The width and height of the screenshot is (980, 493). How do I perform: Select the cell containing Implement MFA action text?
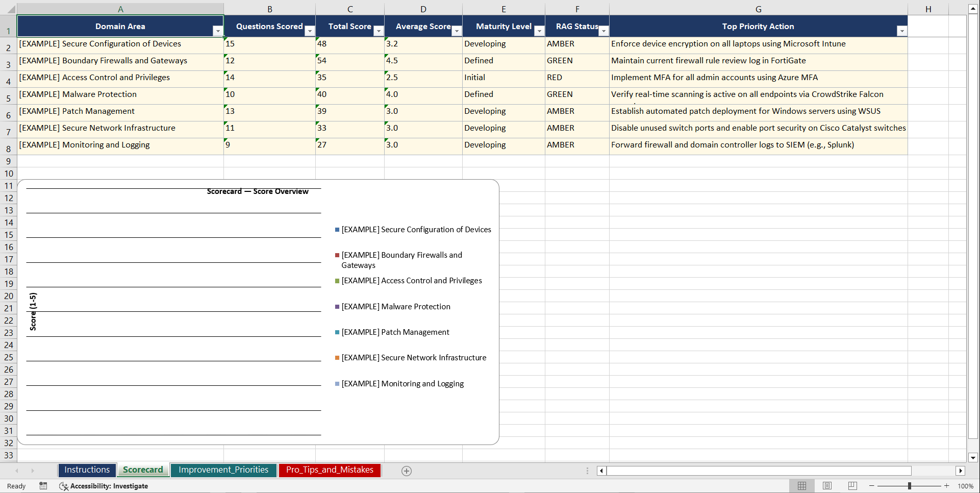coord(714,78)
